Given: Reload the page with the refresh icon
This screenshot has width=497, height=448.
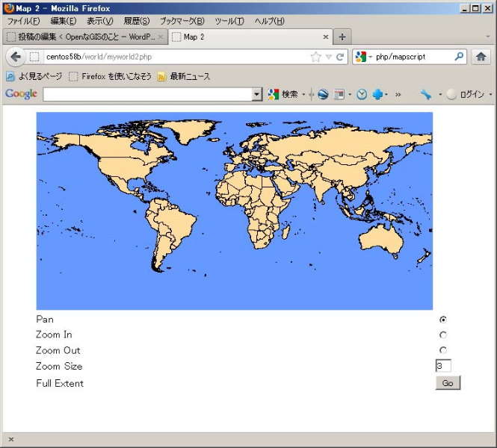Looking at the screenshot, I should [340, 57].
